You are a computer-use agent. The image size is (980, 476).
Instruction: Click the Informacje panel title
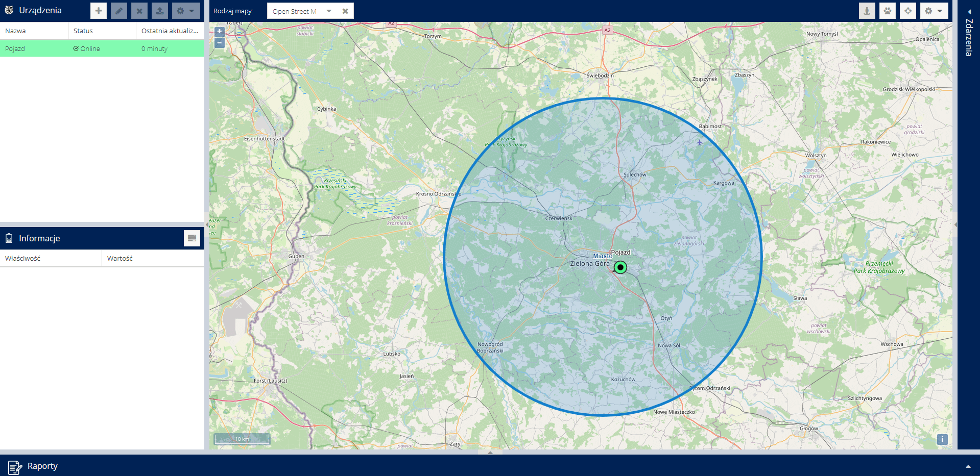[x=39, y=238]
